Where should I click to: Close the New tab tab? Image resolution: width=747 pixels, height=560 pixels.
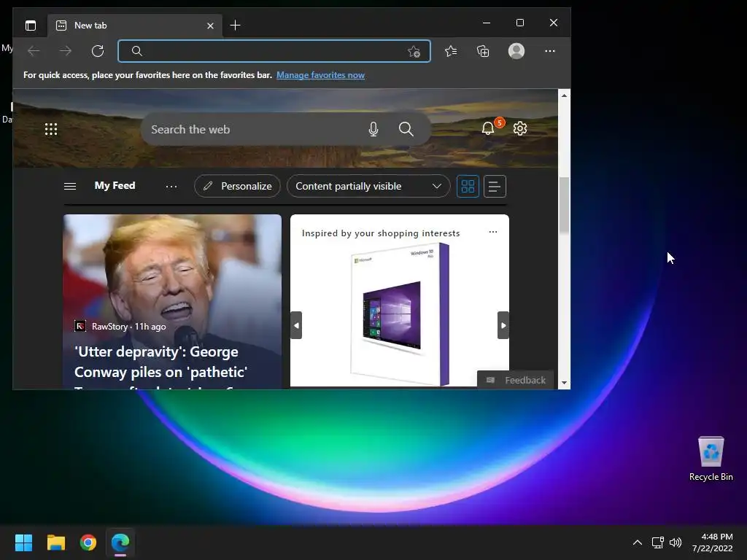click(x=210, y=26)
